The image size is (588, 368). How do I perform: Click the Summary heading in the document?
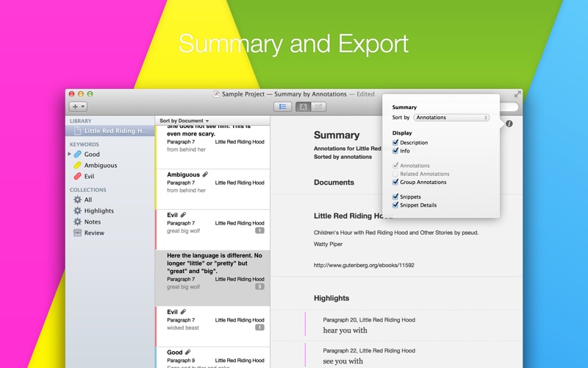pos(337,135)
